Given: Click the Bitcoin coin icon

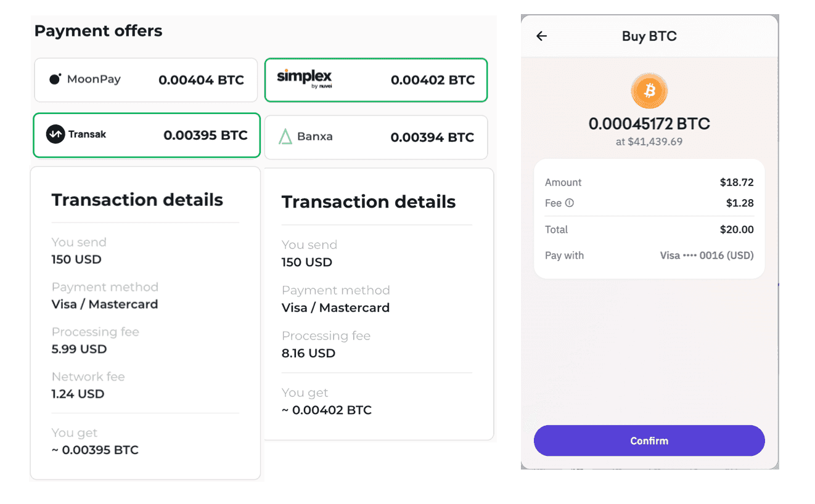Looking at the screenshot, I should pos(649,91).
